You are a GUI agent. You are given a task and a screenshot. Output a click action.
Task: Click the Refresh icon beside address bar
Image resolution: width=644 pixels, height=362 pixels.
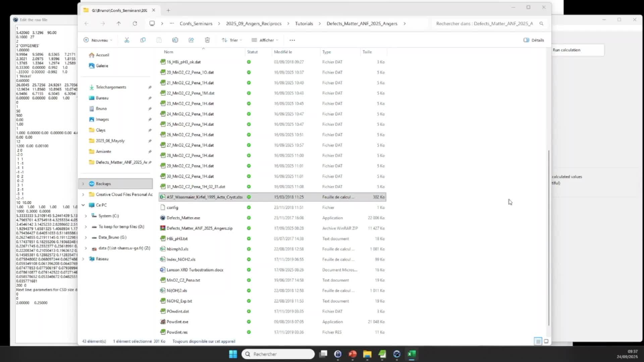click(135, 23)
